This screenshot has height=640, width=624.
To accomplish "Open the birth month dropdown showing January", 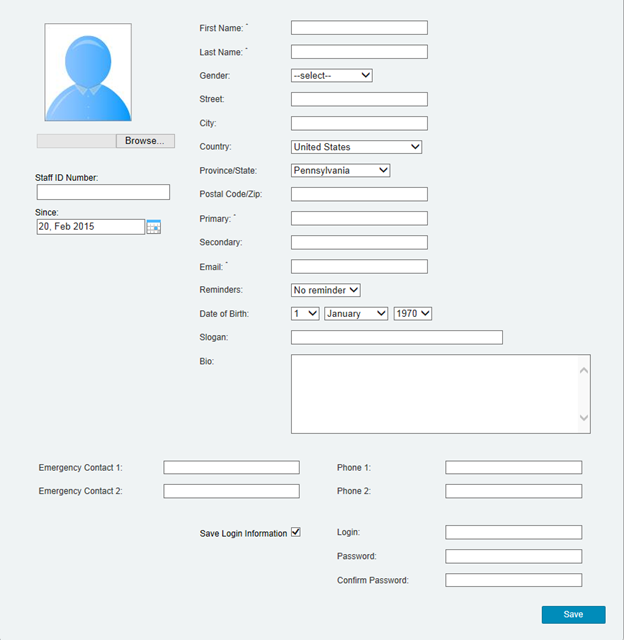I will 356,314.
